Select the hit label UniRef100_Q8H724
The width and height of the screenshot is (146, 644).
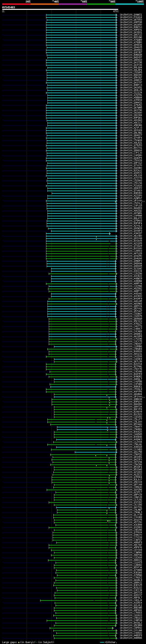pos(131,407)
